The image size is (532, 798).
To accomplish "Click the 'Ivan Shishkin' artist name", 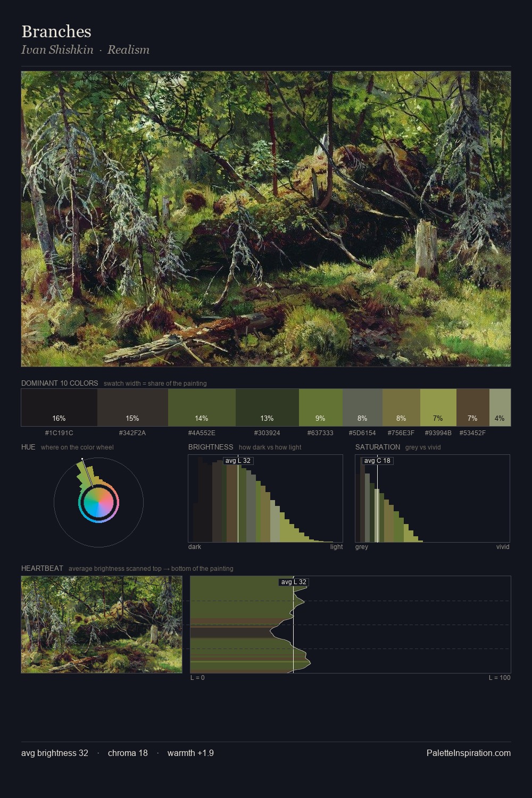I will pos(57,49).
